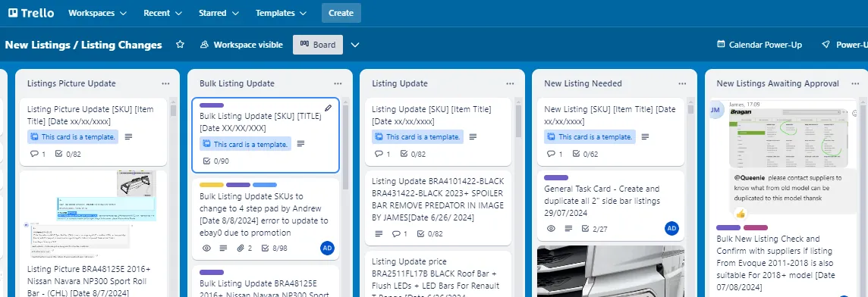Open the Templates dropdown menu
The height and width of the screenshot is (297, 868).
[281, 13]
